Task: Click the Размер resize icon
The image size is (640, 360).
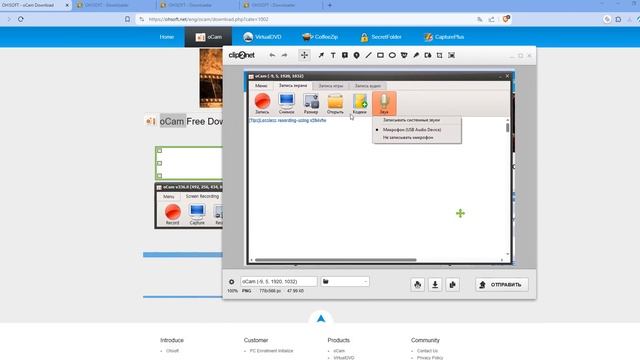Action: [311, 103]
